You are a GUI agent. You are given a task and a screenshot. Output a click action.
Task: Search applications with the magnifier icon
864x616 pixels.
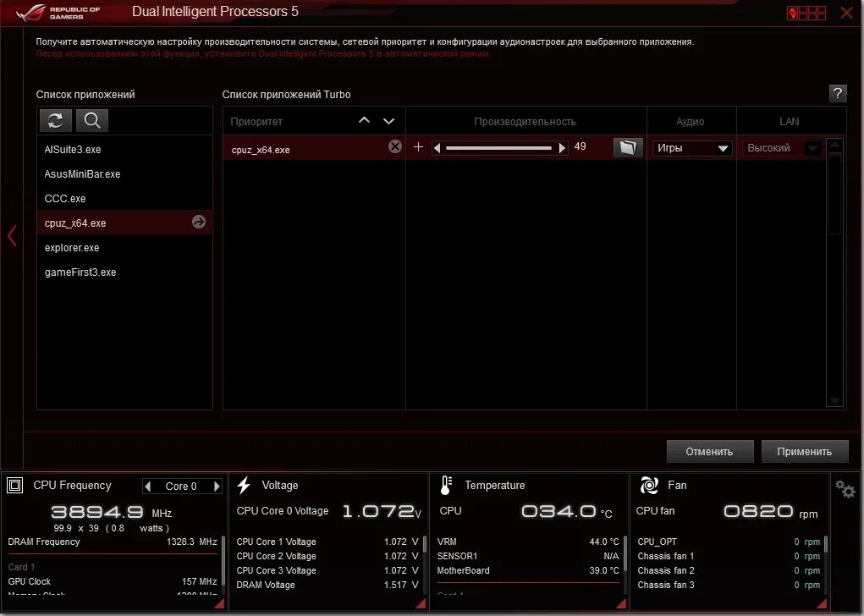[92, 120]
